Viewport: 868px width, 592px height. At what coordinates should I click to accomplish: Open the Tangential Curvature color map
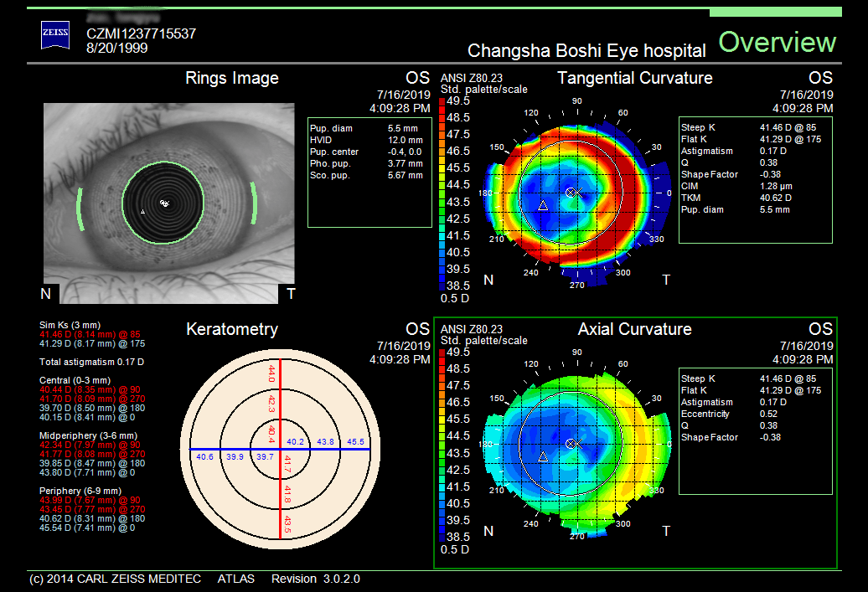[x=576, y=203]
